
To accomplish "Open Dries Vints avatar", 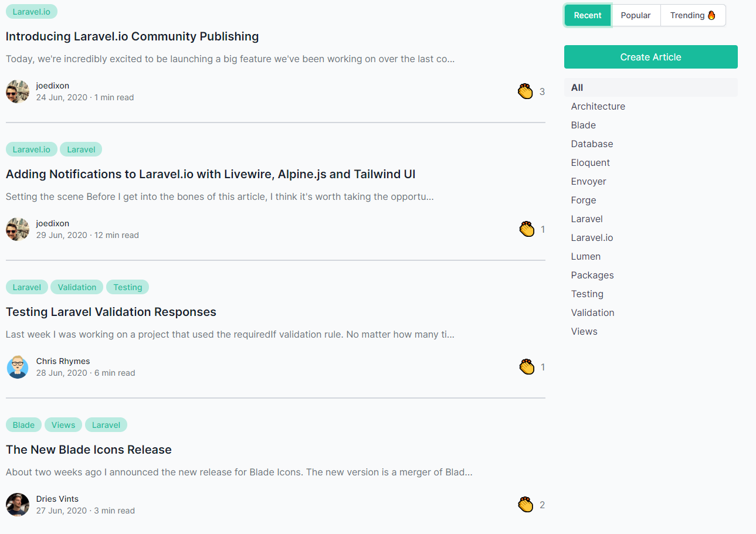I will click(x=18, y=505).
